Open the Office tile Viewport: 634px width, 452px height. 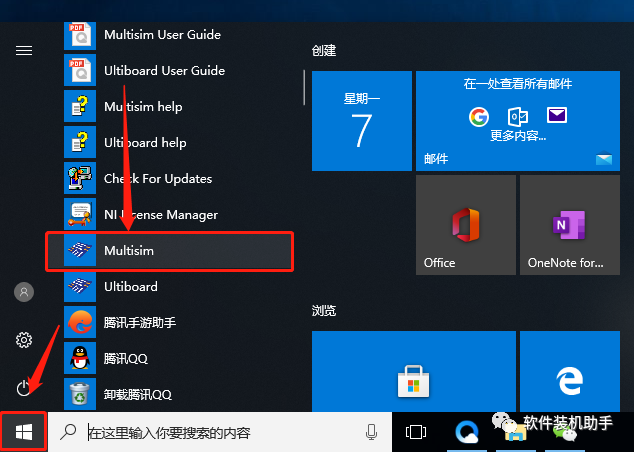coord(466,225)
